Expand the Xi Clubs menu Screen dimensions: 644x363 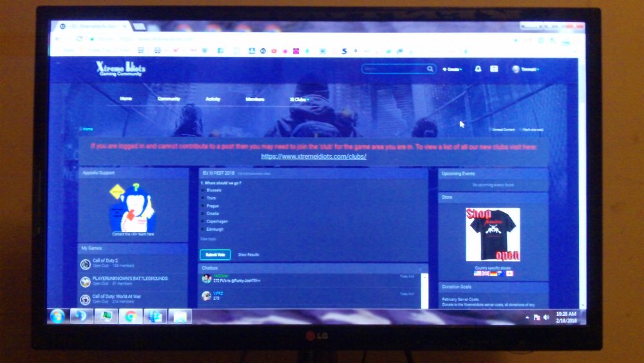[299, 99]
